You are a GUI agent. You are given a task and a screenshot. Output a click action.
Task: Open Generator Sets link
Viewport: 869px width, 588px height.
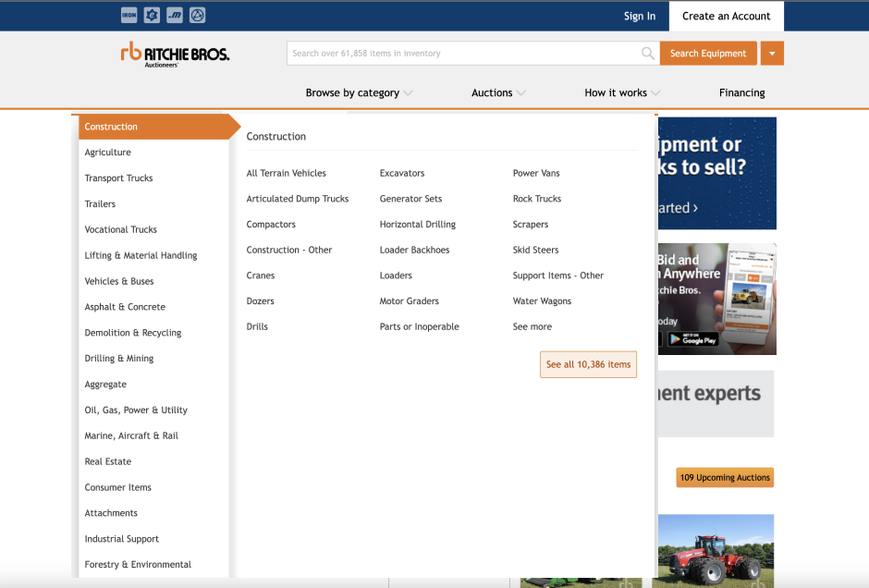click(410, 199)
